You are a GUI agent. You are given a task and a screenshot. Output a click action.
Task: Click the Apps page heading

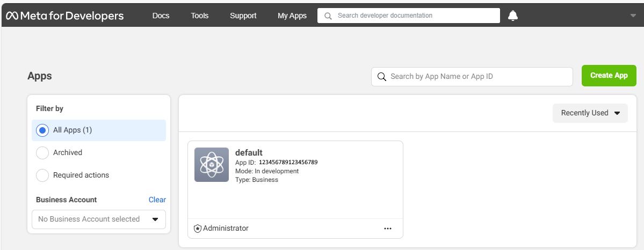click(40, 76)
